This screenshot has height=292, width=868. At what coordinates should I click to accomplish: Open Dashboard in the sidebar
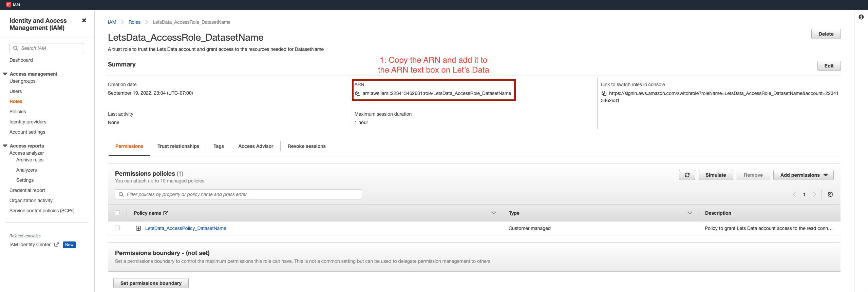pyautogui.click(x=21, y=60)
